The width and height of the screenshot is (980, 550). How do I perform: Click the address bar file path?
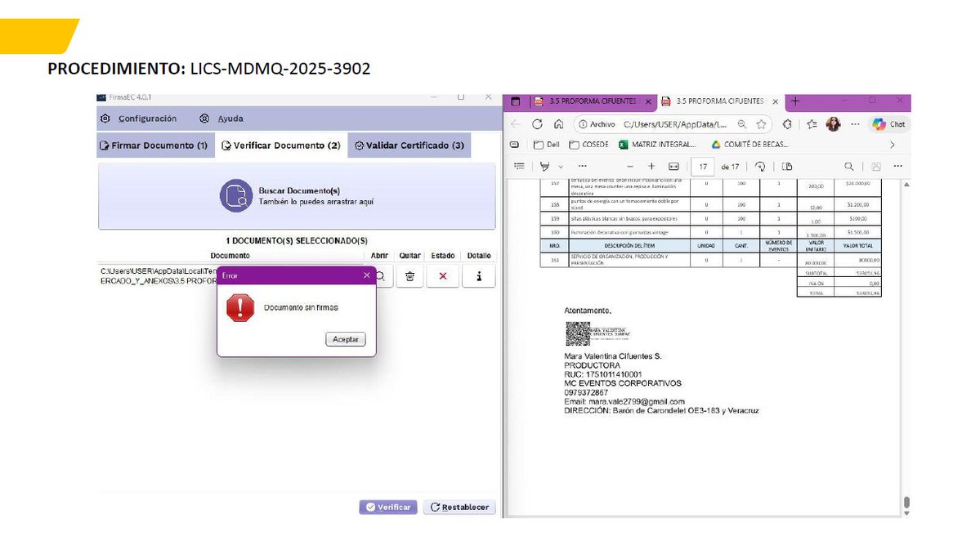tap(675, 124)
